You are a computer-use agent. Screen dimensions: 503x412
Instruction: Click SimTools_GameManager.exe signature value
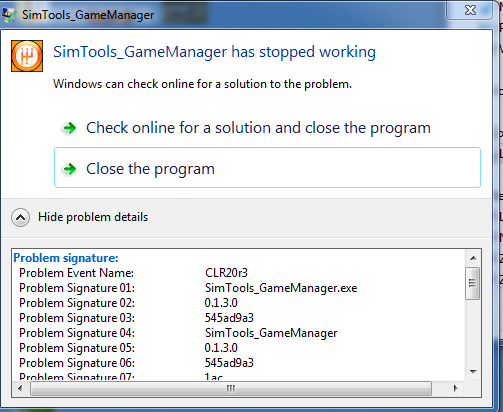click(x=281, y=288)
